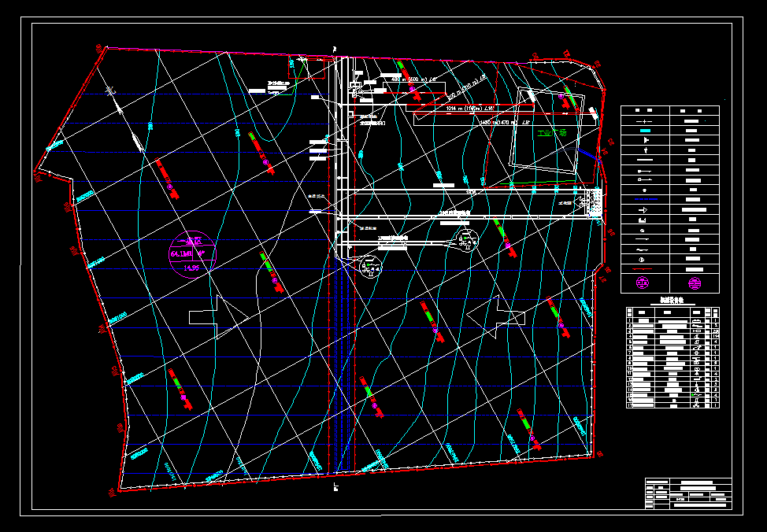The height and width of the screenshot is (532, 767).
Task: Select the value 14.95 inside the magenta circle
Action: pos(191,268)
